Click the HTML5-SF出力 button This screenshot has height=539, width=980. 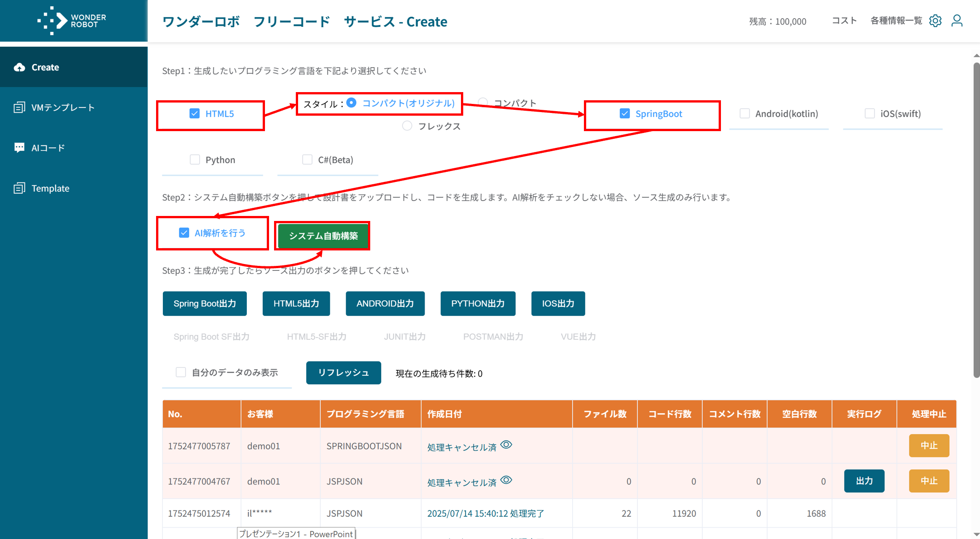click(x=317, y=337)
